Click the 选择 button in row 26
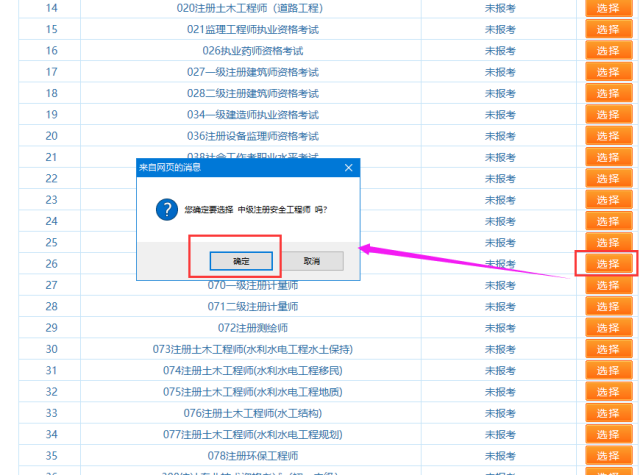The width and height of the screenshot is (640, 475). [x=608, y=264]
